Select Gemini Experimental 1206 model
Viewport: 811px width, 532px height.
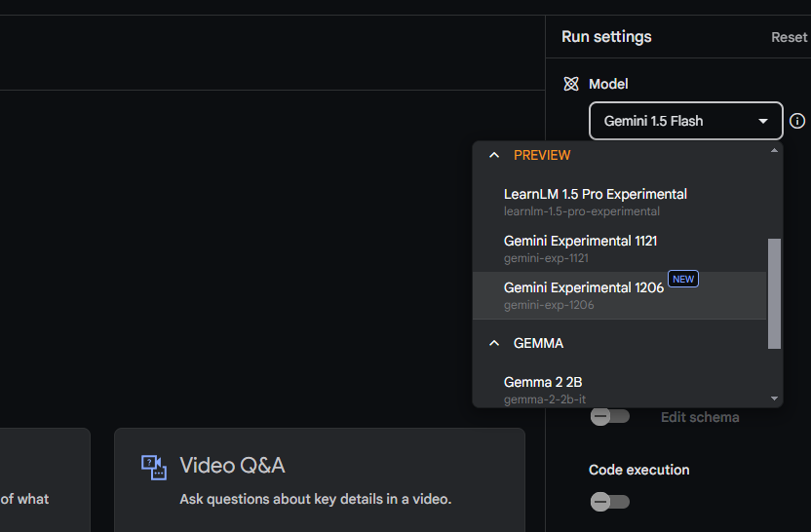click(583, 294)
